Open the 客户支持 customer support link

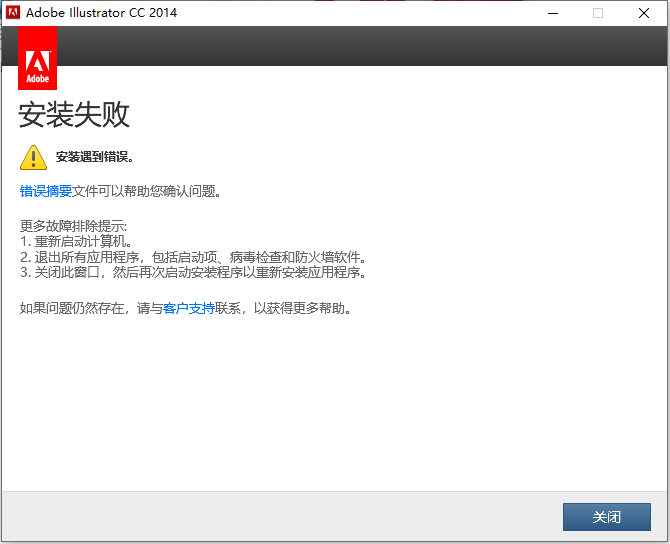[x=188, y=308]
